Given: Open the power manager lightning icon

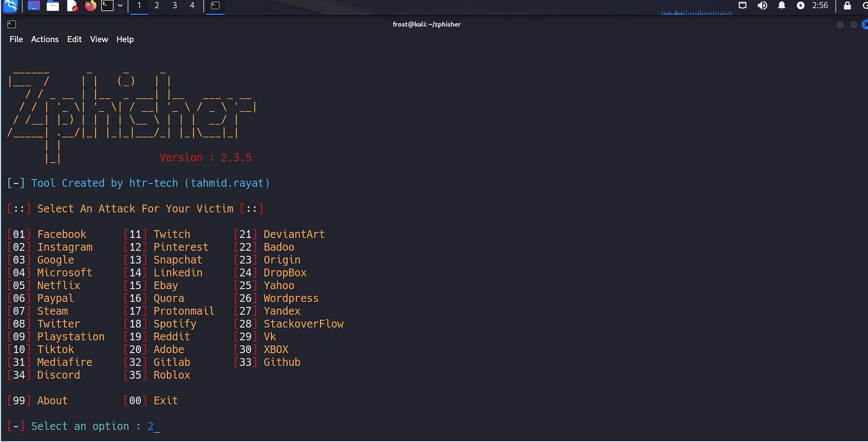Looking at the screenshot, I should pyautogui.click(x=800, y=6).
